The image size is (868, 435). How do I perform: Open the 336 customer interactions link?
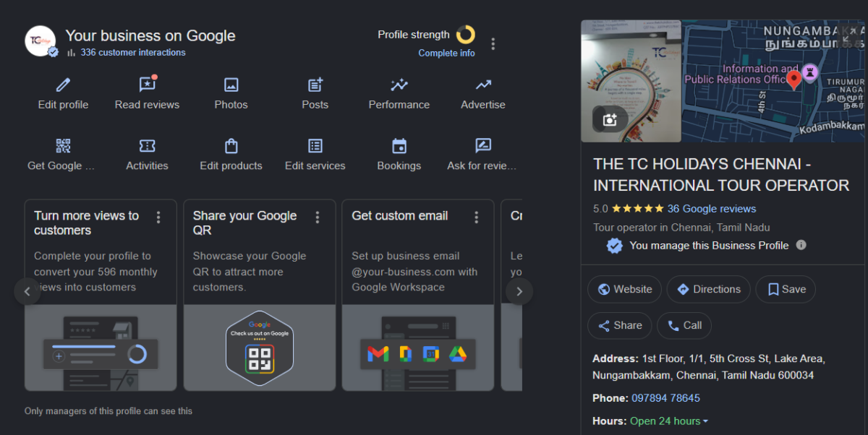click(x=133, y=52)
